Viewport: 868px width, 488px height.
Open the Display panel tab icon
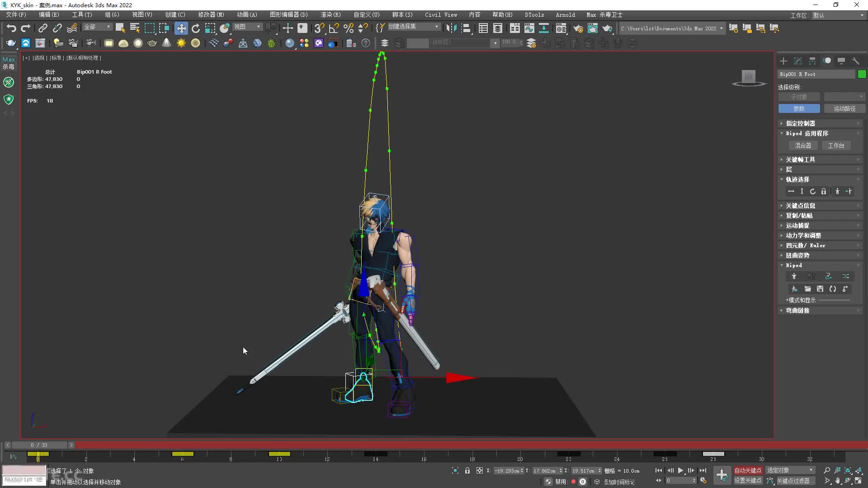[x=841, y=61]
